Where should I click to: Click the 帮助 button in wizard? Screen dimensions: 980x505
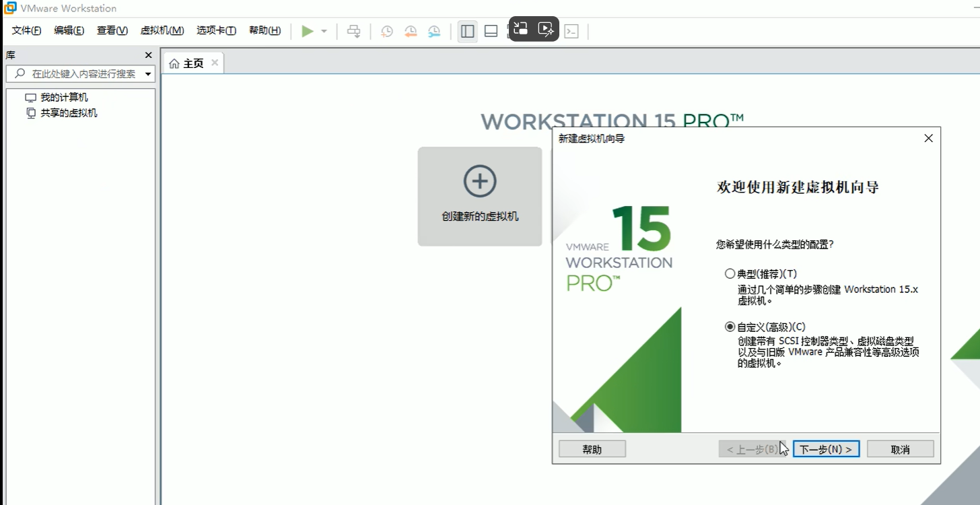click(592, 449)
